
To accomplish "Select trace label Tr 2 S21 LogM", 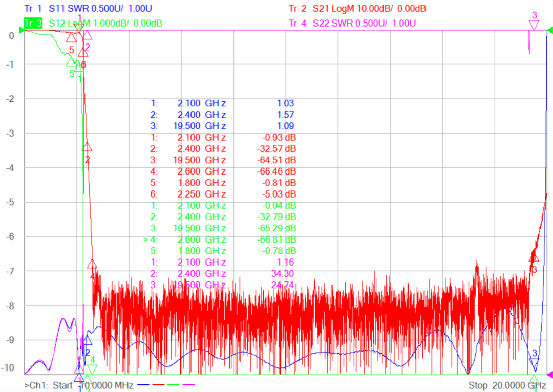I will [x=357, y=9].
